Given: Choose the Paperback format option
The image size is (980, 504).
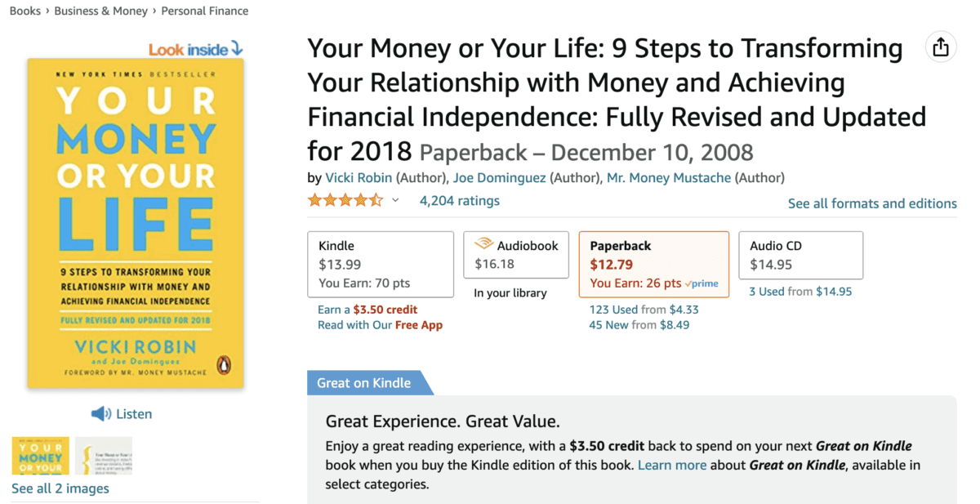Looking at the screenshot, I should [x=653, y=264].
